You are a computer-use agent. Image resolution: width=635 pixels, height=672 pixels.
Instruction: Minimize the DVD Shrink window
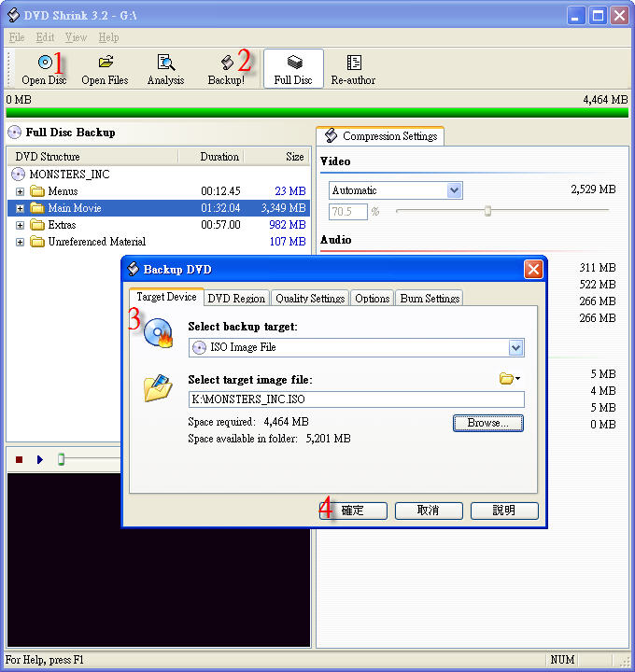coord(575,16)
